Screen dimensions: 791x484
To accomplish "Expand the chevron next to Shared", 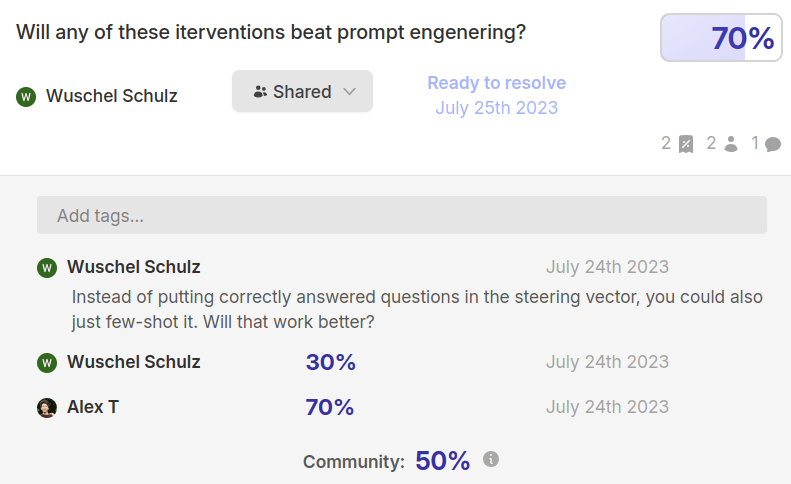I will (x=350, y=92).
